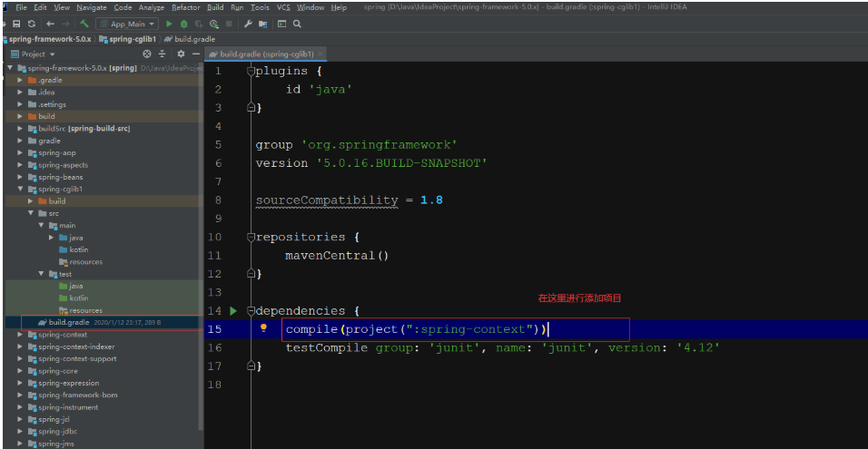Fold the repositories block at line 10
The width and height of the screenshot is (868, 449).
coord(251,238)
